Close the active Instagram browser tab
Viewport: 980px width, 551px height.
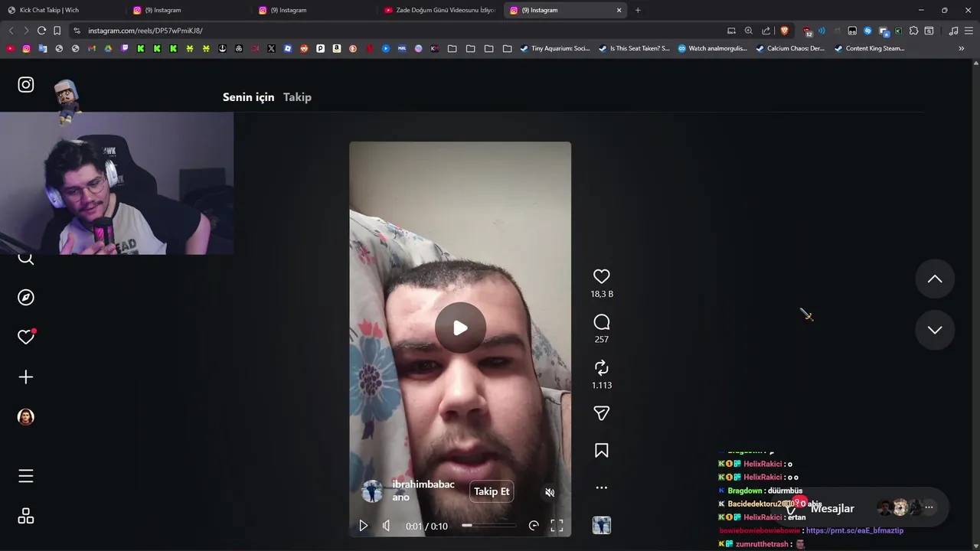[x=619, y=10]
